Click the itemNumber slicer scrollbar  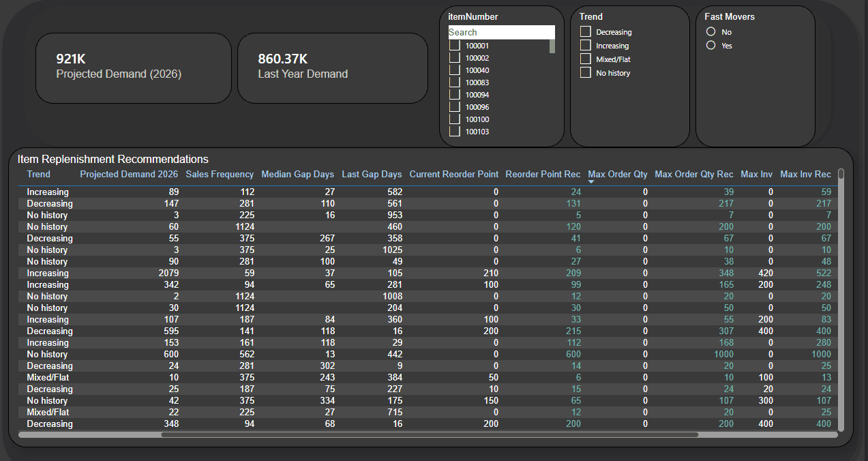point(554,48)
